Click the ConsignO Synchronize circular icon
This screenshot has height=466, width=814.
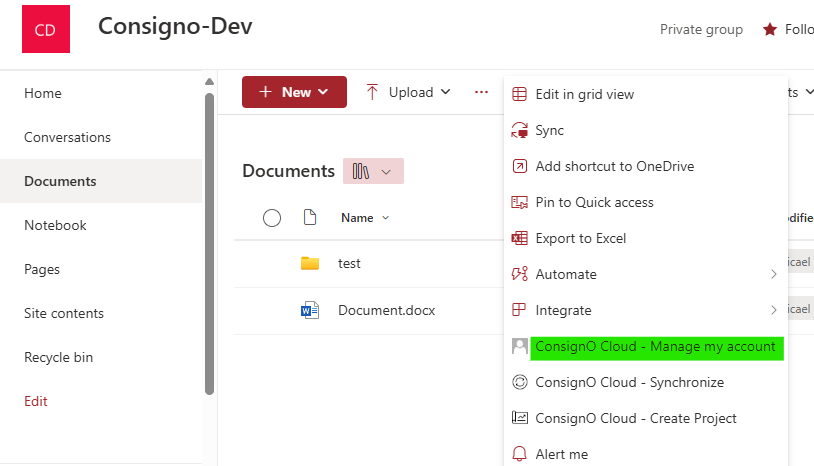pos(519,382)
